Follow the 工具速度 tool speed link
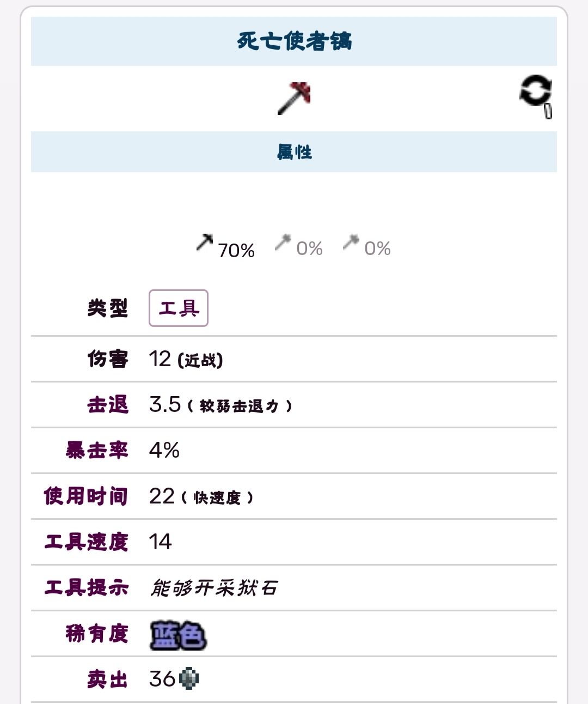The width and height of the screenshot is (588, 704). 86,542
